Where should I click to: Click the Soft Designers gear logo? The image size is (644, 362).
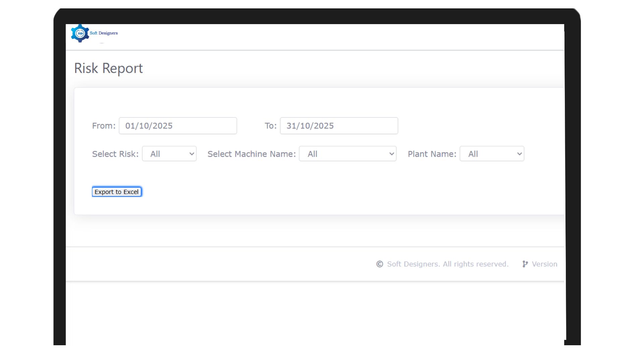80,33
